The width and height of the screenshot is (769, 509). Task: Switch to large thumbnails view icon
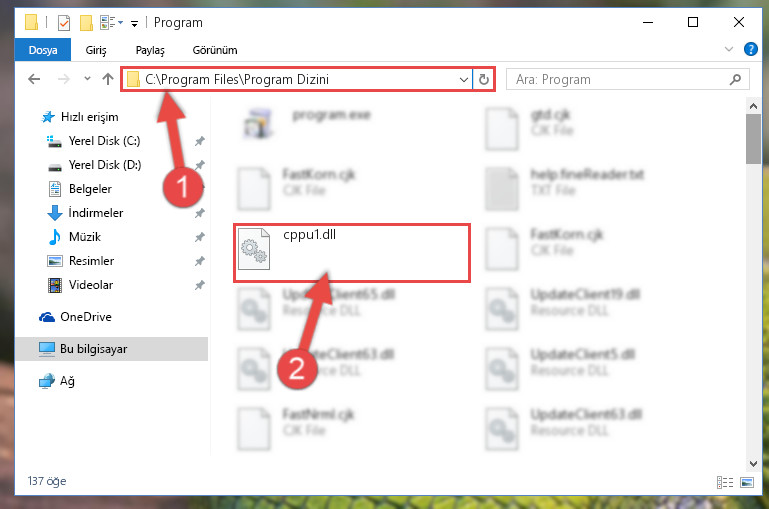click(746, 483)
